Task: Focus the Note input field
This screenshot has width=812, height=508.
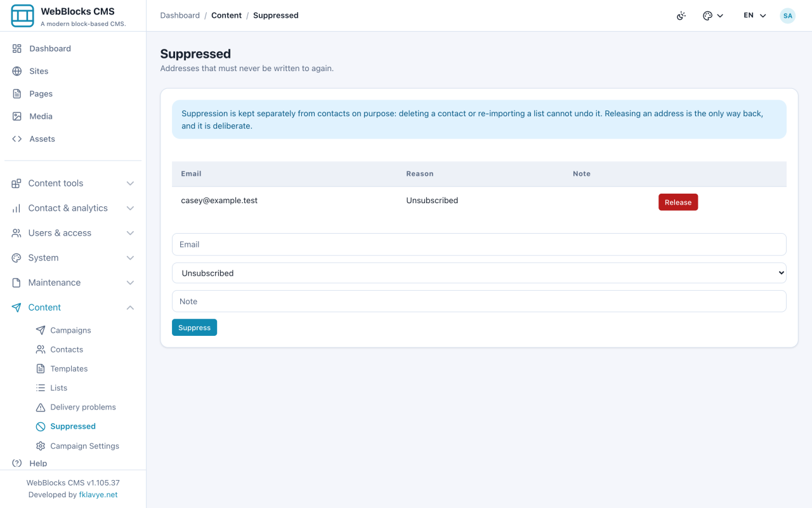Action: pos(479,302)
